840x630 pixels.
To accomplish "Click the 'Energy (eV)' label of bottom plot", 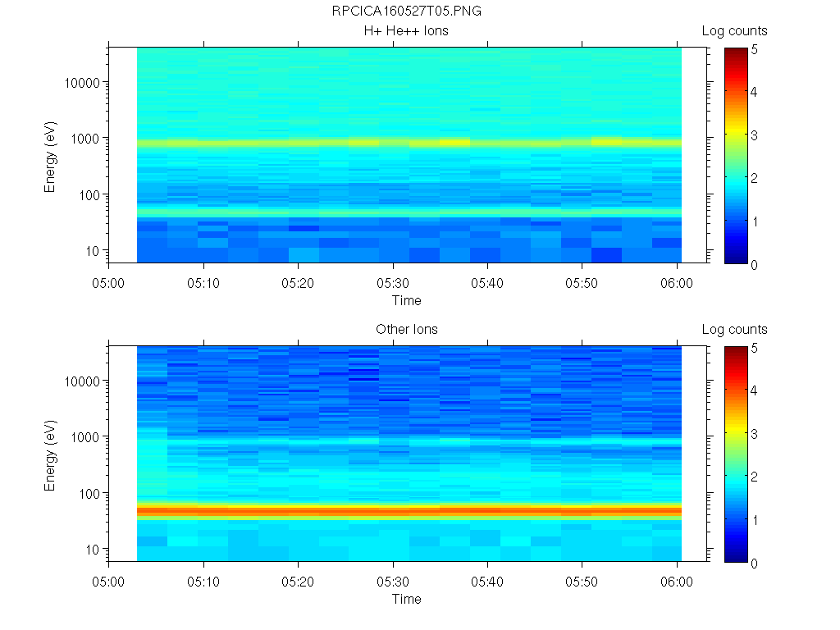I will 50,455.
